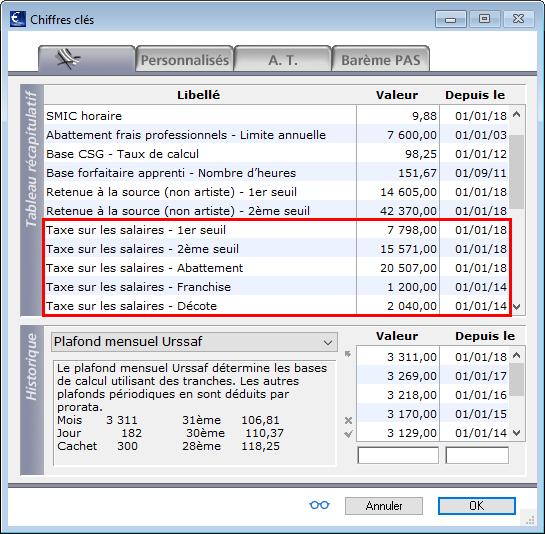The image size is (545, 534).
Task: Confirm with the OK button
Action: [477, 506]
